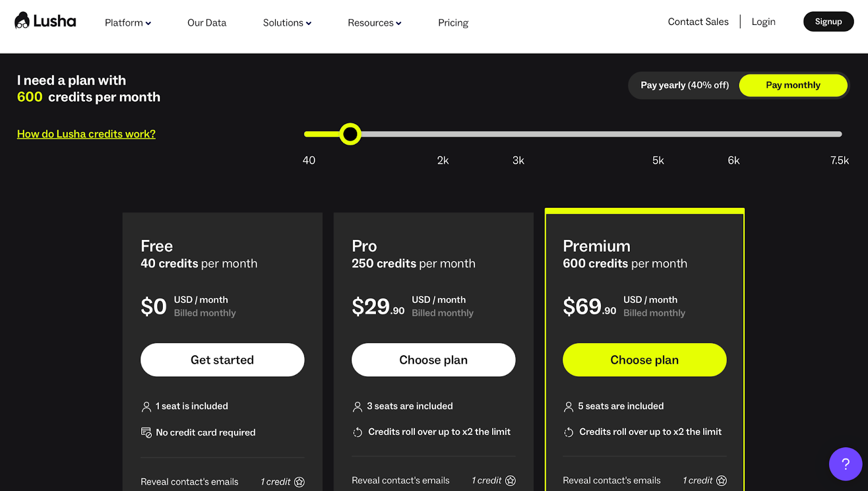Image resolution: width=868 pixels, height=491 pixels.
Task: Open the purple help widget bubble
Action: (x=845, y=464)
